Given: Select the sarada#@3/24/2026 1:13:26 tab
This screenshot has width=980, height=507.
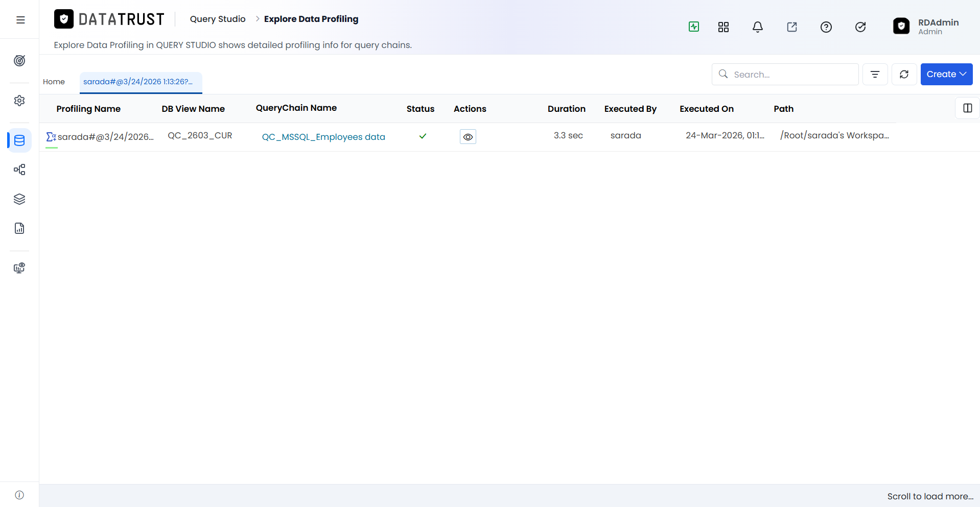Looking at the screenshot, I should pos(141,82).
